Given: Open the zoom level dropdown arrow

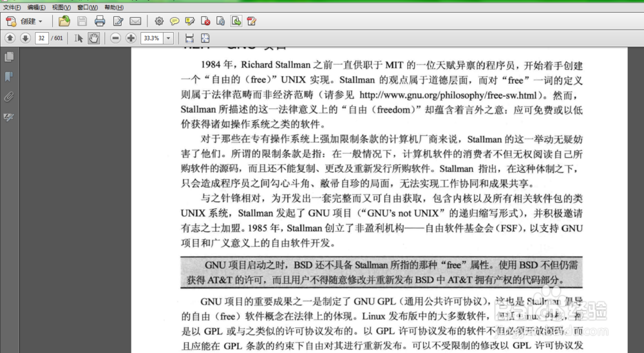Looking at the screenshot, I should pos(168,38).
